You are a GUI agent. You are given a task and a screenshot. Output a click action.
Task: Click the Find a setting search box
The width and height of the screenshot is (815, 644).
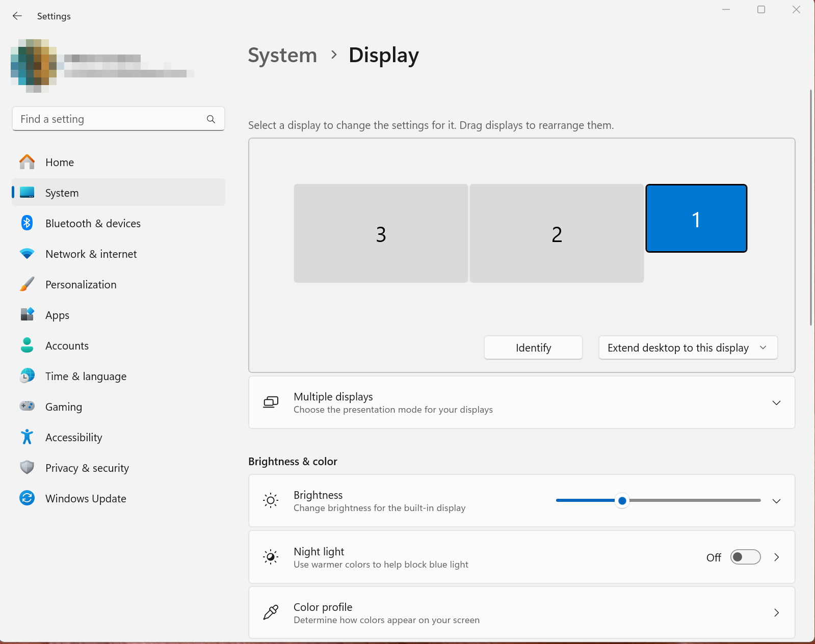[x=118, y=119]
